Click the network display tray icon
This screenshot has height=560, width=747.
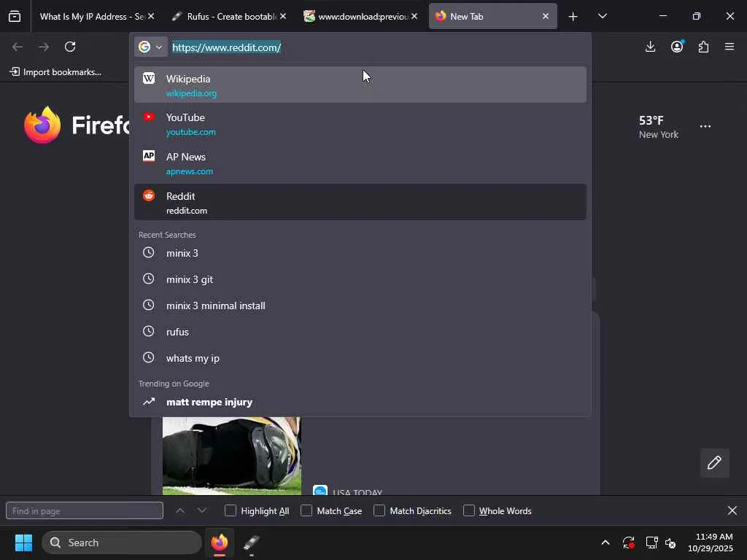(x=651, y=542)
